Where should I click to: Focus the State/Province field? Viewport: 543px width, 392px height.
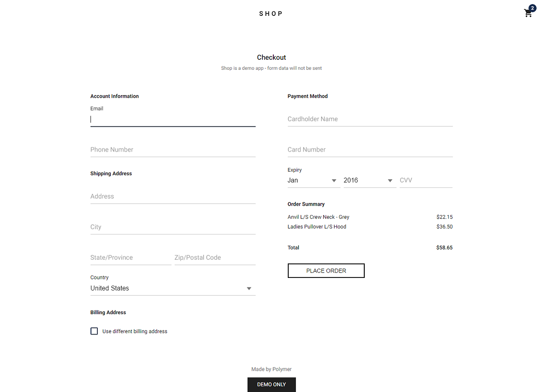(130, 258)
